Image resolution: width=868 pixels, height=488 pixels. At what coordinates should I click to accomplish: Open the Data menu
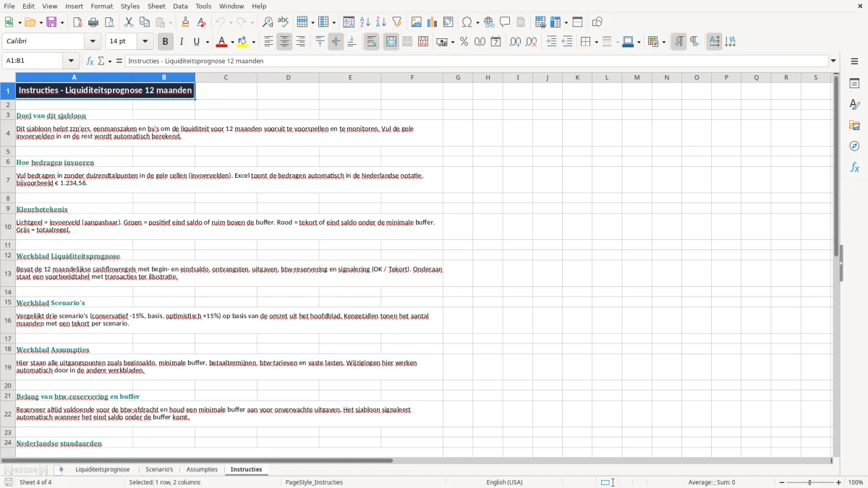click(x=180, y=6)
